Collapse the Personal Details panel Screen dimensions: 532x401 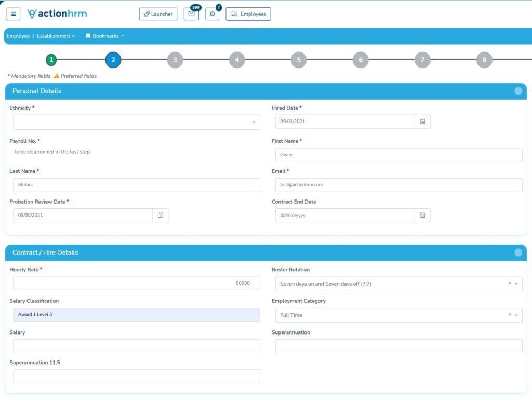[518, 91]
